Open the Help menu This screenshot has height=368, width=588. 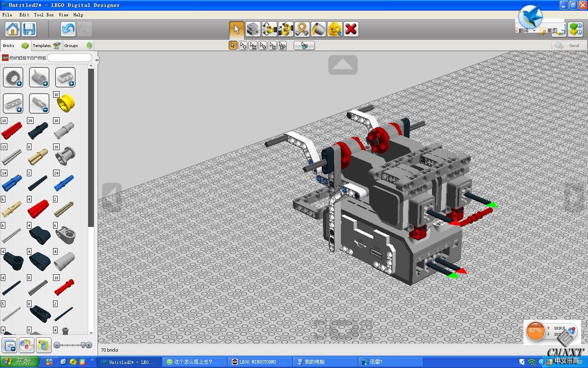click(78, 15)
